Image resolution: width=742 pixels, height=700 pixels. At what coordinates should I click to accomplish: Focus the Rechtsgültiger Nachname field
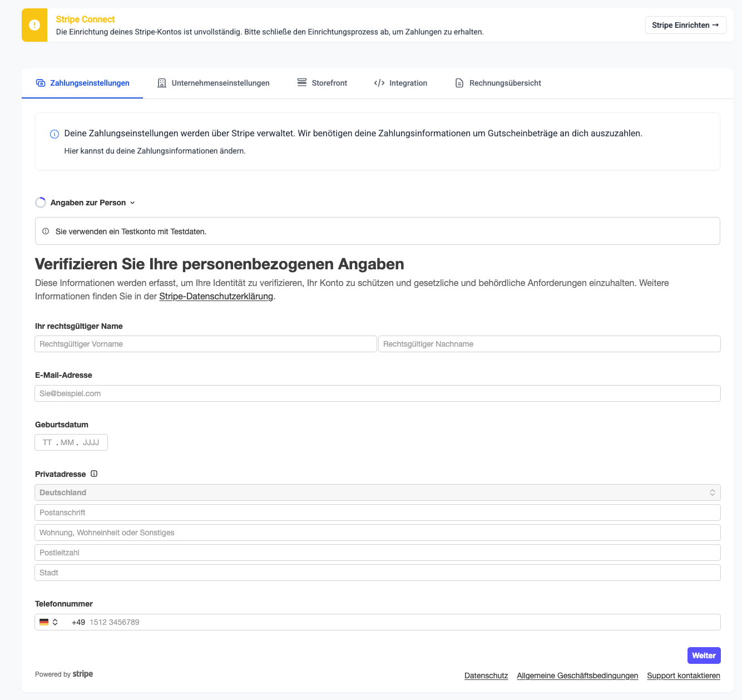click(550, 344)
